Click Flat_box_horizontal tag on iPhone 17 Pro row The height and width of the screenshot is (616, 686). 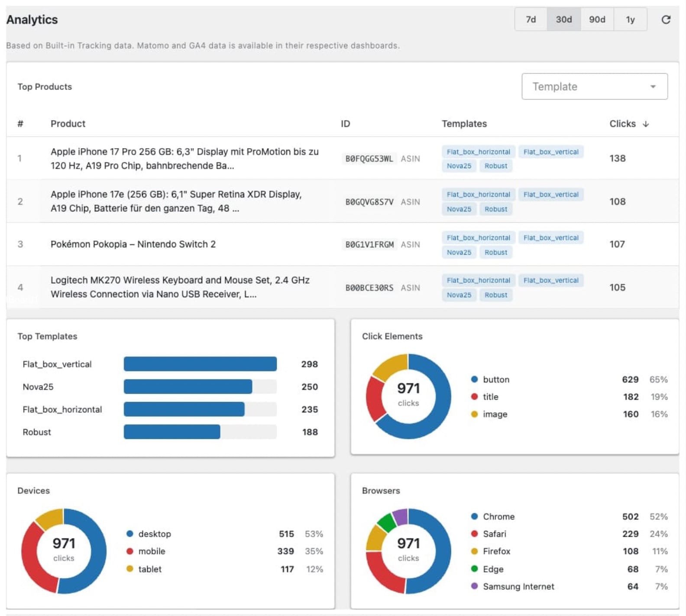point(478,152)
